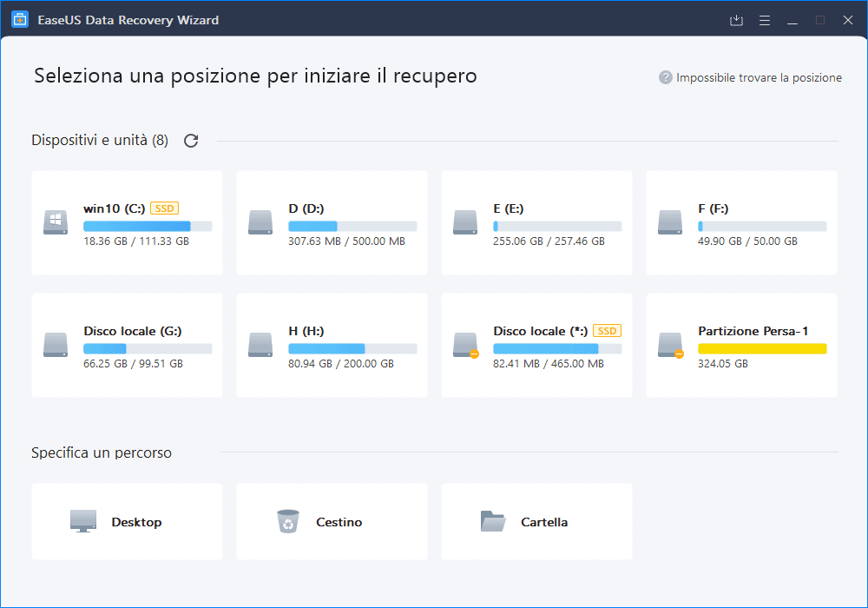Click the 66.25 GB / 99.51 GB text
The height and width of the screenshot is (608, 868).
click(x=133, y=364)
